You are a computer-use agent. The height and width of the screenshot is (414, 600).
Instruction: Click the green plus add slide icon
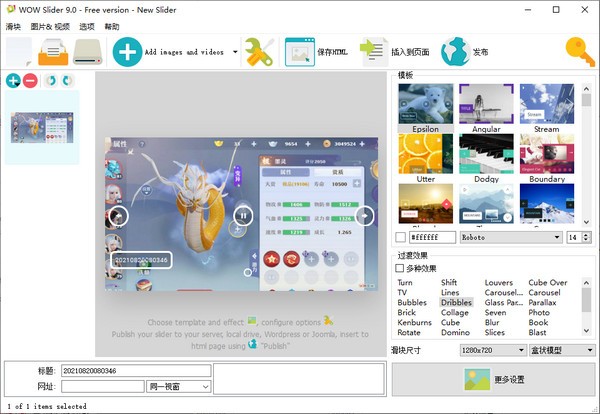point(13,80)
